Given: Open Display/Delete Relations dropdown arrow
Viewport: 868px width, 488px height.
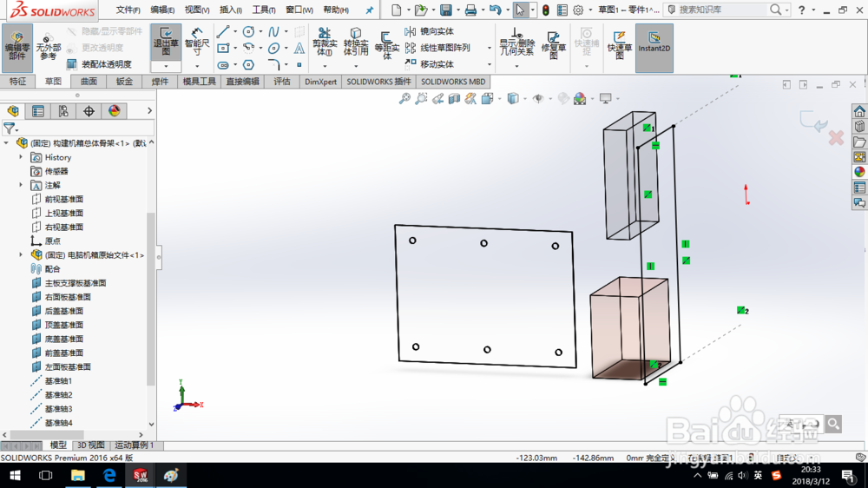Looking at the screenshot, I should (x=516, y=67).
